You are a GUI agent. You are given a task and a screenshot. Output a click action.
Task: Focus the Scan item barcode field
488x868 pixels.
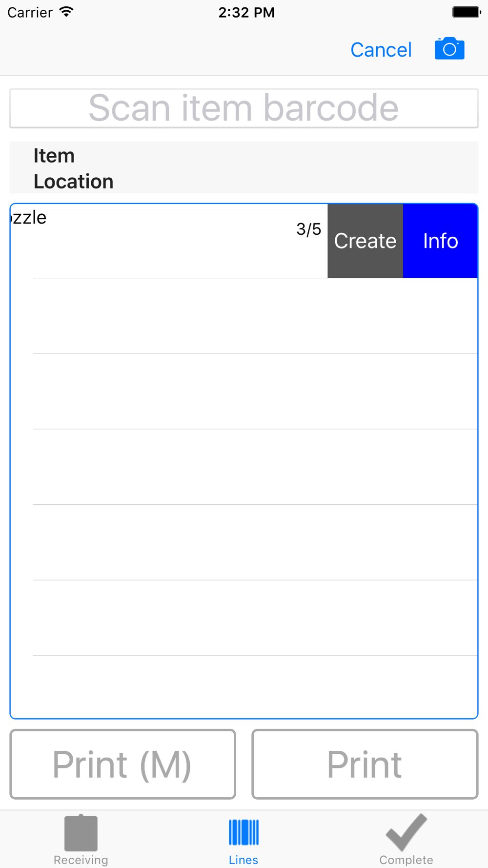pos(244,108)
